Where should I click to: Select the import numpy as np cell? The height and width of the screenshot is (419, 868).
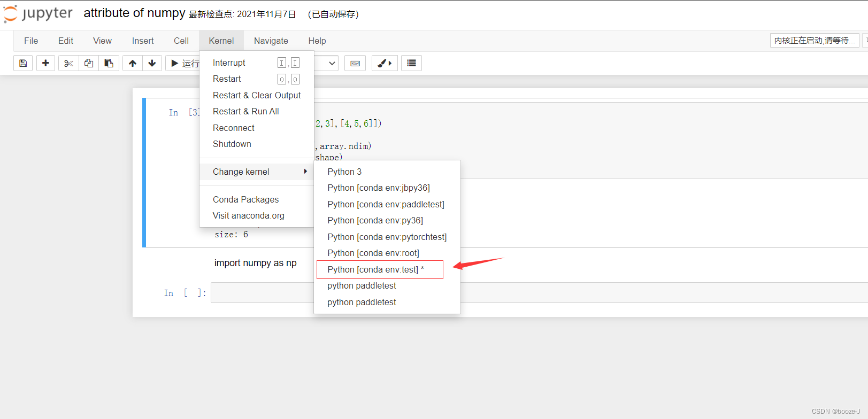256,263
